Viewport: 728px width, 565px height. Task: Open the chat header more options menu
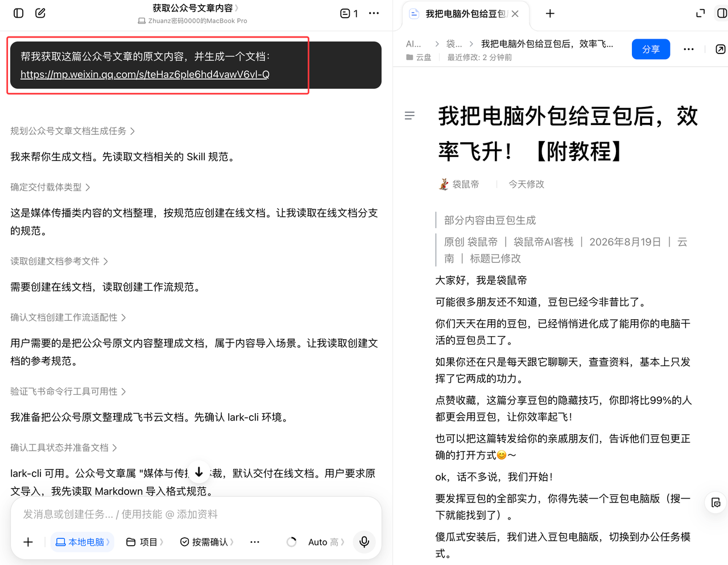pyautogui.click(x=374, y=13)
